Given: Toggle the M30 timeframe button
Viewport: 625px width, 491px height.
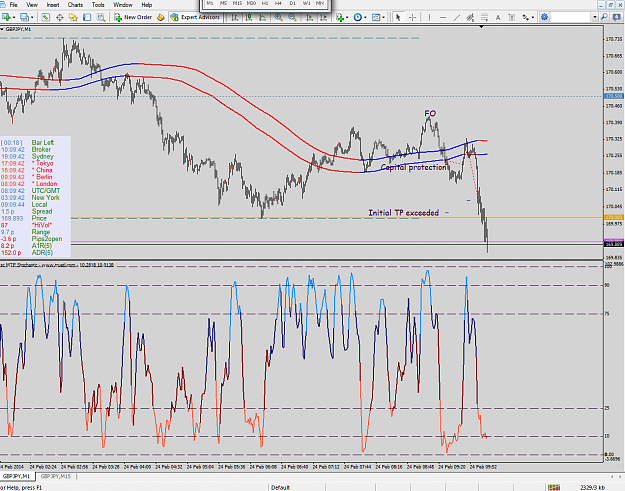Looking at the screenshot, I should click(251, 3).
